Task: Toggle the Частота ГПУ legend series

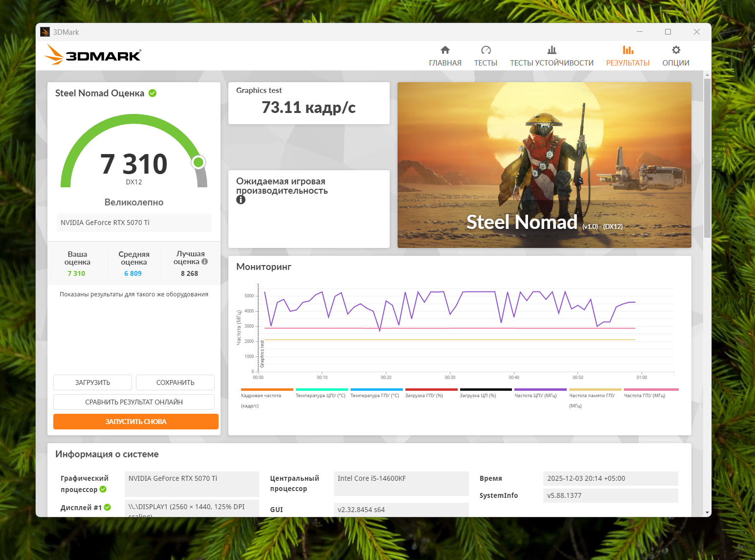Action: (x=651, y=394)
